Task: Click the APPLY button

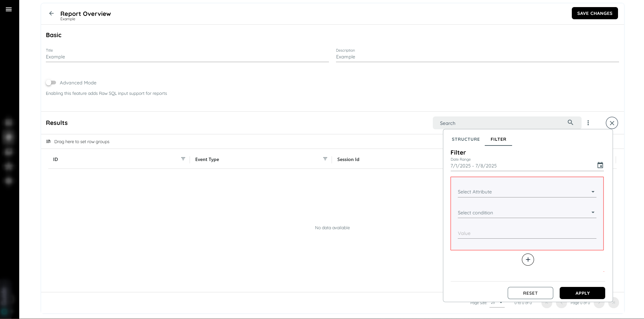Action: (582, 293)
